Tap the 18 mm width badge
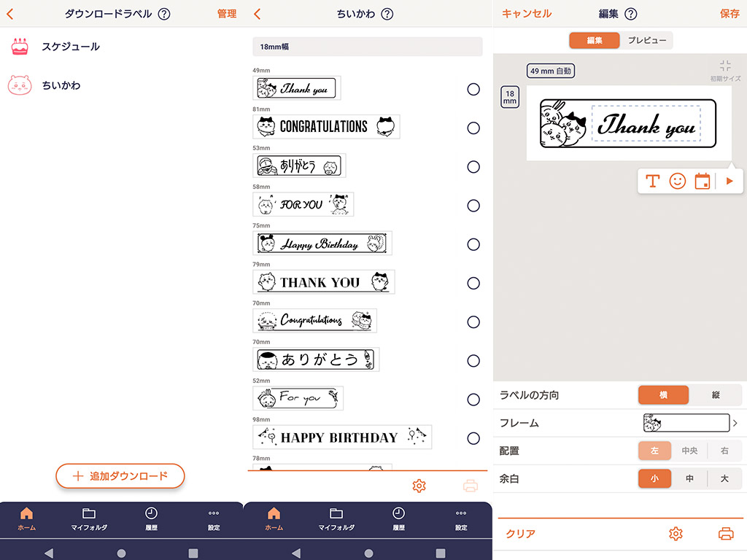Image resolution: width=747 pixels, height=560 pixels. coord(510,97)
